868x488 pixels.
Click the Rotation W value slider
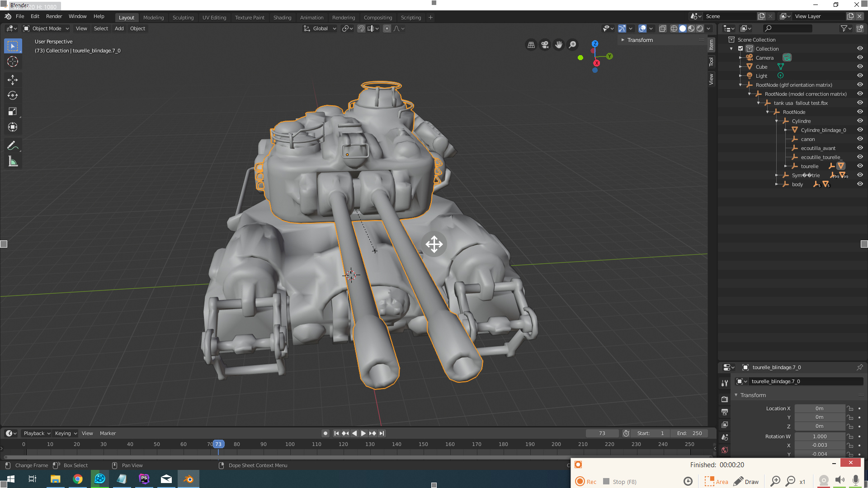[820, 436]
